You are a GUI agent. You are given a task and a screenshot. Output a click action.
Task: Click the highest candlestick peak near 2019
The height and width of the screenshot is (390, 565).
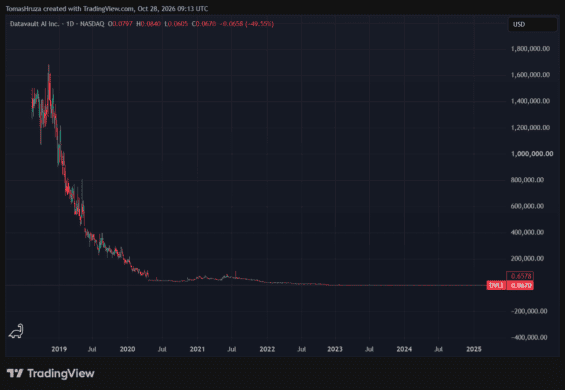coord(49,67)
